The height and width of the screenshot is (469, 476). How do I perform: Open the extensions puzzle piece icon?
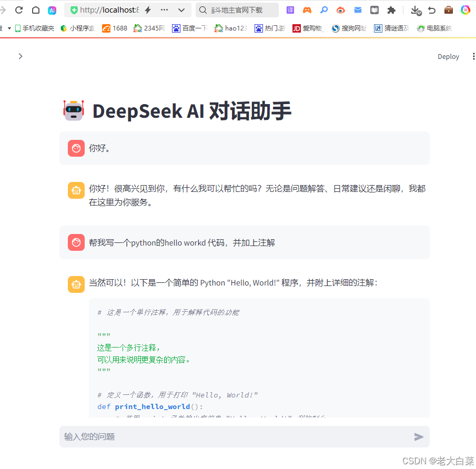(391, 10)
